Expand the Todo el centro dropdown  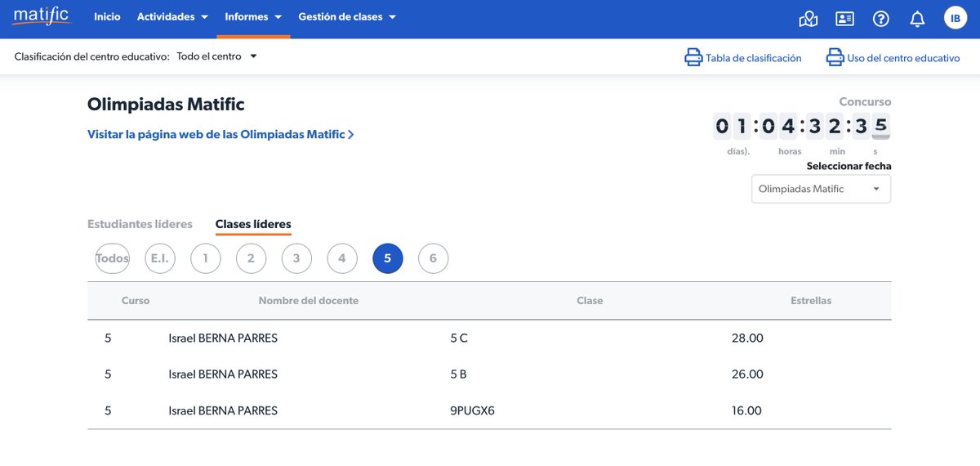click(x=216, y=56)
